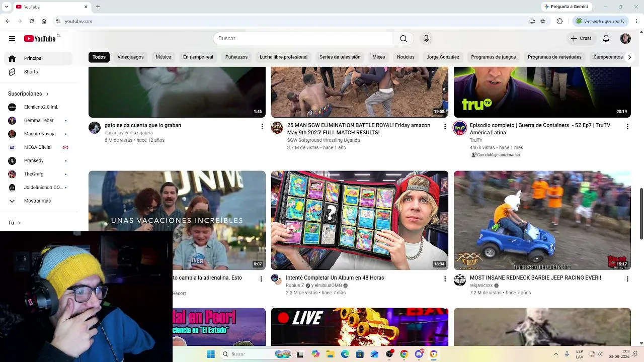Play the Barbie Jeep racing thumbnail

[x=542, y=220]
